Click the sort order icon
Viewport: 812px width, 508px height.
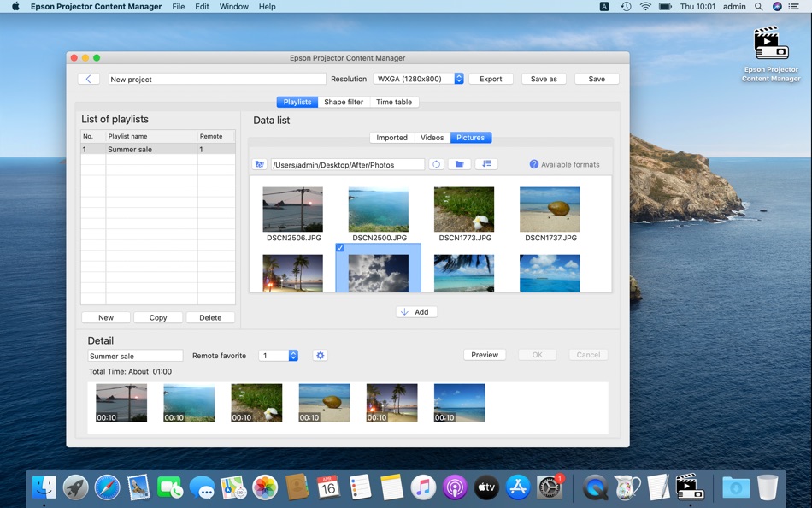(485, 164)
